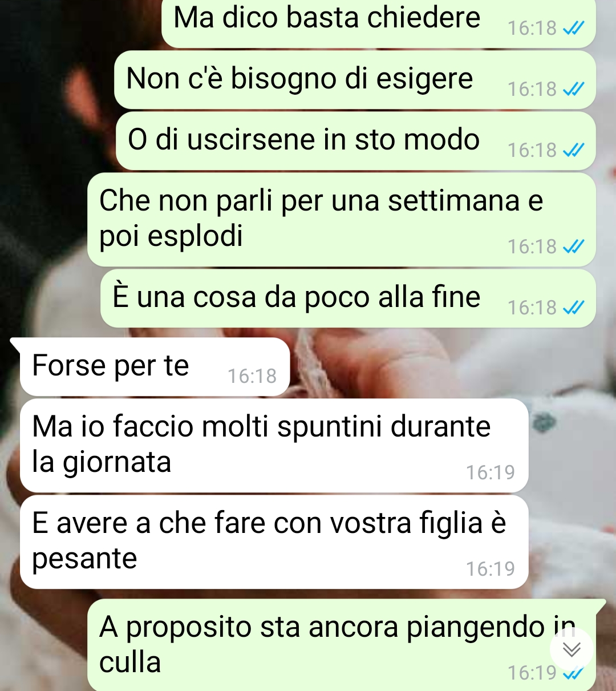
Task: Select 'Non c'è bisogno di esigere' bubble
Action: pyautogui.click(x=355, y=80)
